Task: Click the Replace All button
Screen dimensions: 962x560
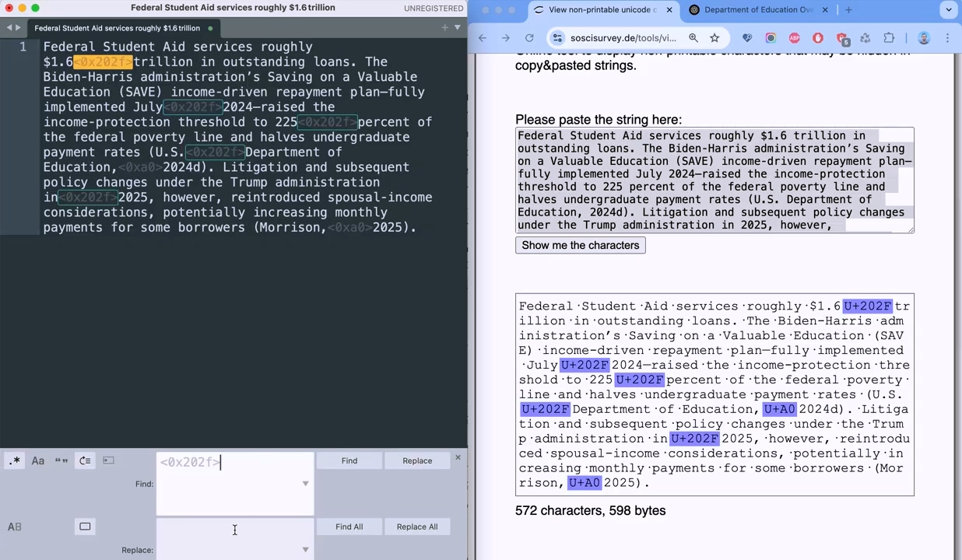Action: coord(417,527)
